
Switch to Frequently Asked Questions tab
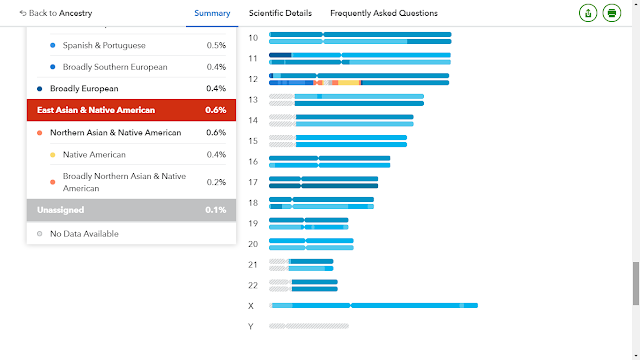click(384, 13)
